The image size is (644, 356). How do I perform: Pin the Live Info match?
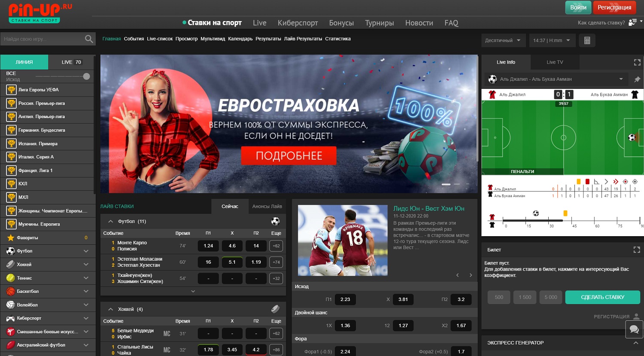point(637,79)
